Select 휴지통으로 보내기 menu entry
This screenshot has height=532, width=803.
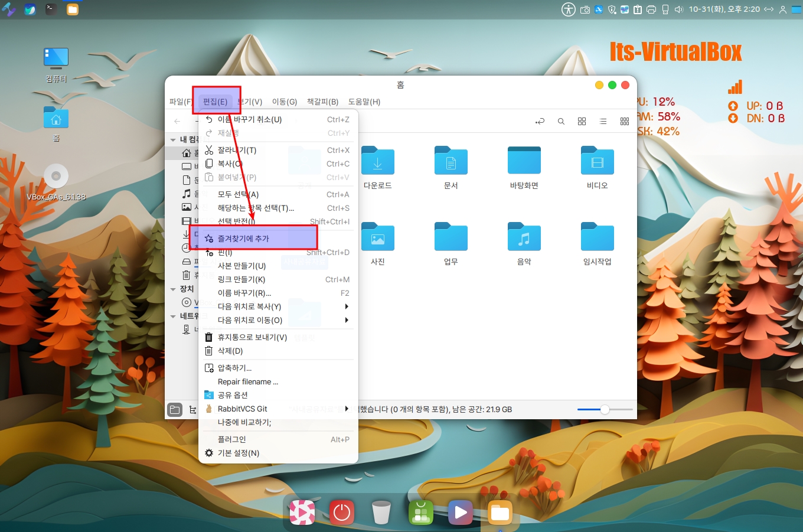[252, 337]
